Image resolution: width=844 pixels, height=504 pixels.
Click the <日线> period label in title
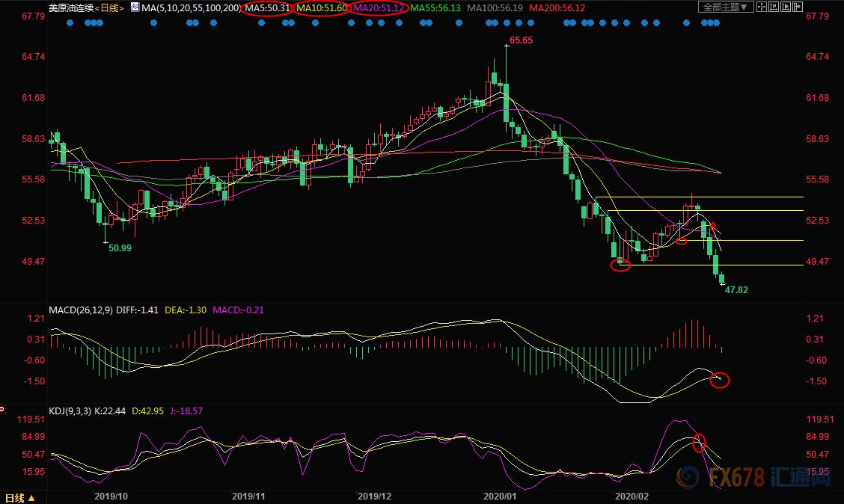109,7
